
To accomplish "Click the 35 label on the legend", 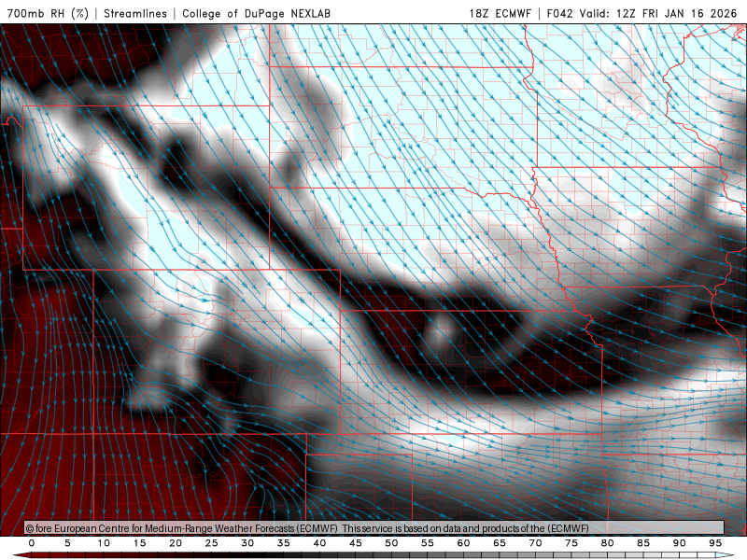I will tap(283, 543).
